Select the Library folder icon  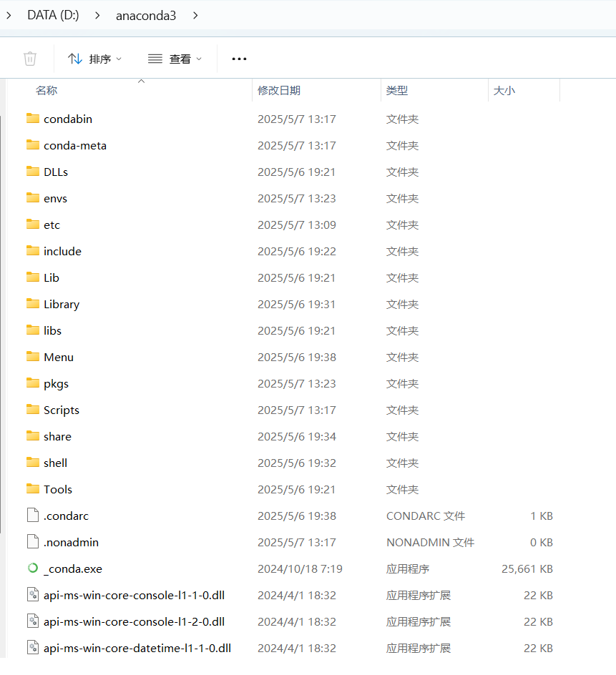tap(33, 303)
